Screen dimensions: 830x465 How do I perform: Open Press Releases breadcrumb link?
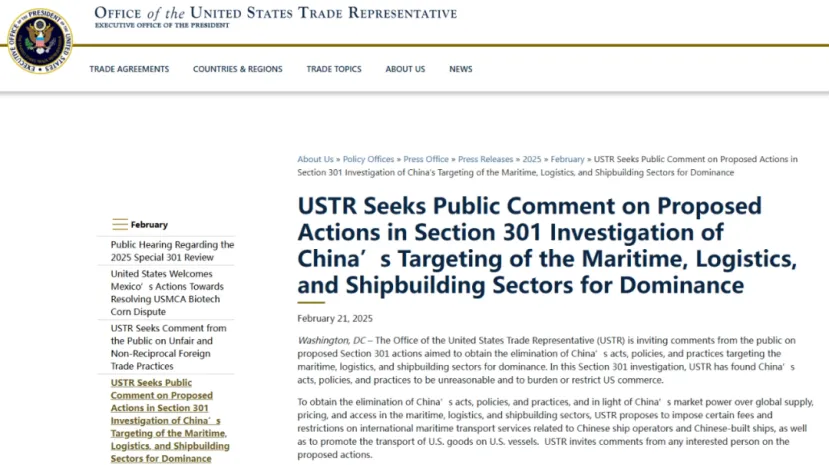(485, 159)
